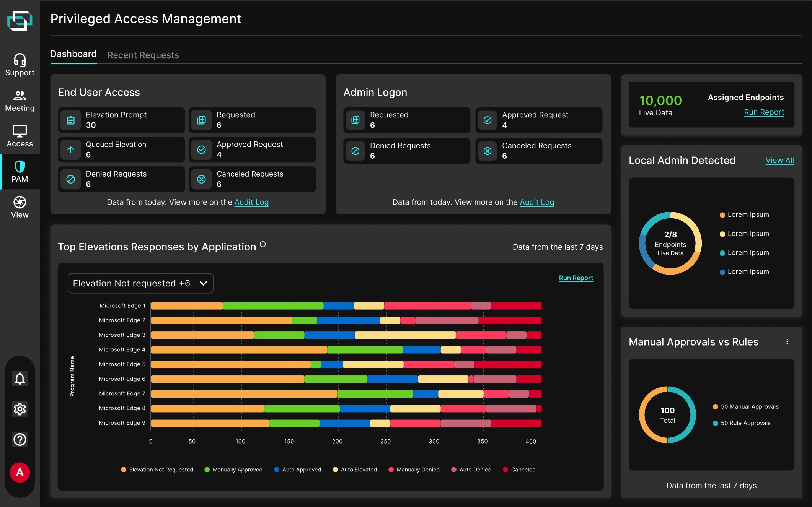Click Run Report in the elevations chart
This screenshot has width=812, height=507.
576,278
